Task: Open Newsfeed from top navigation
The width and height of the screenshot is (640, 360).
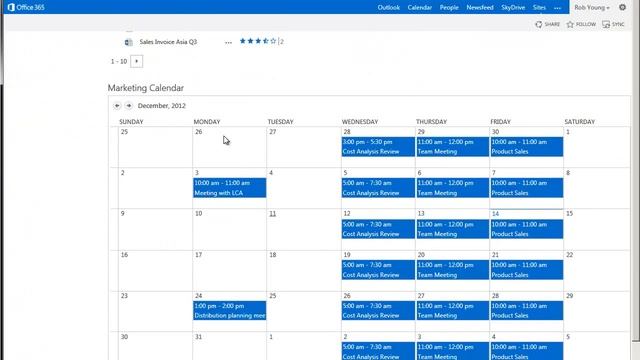Action: point(480,8)
